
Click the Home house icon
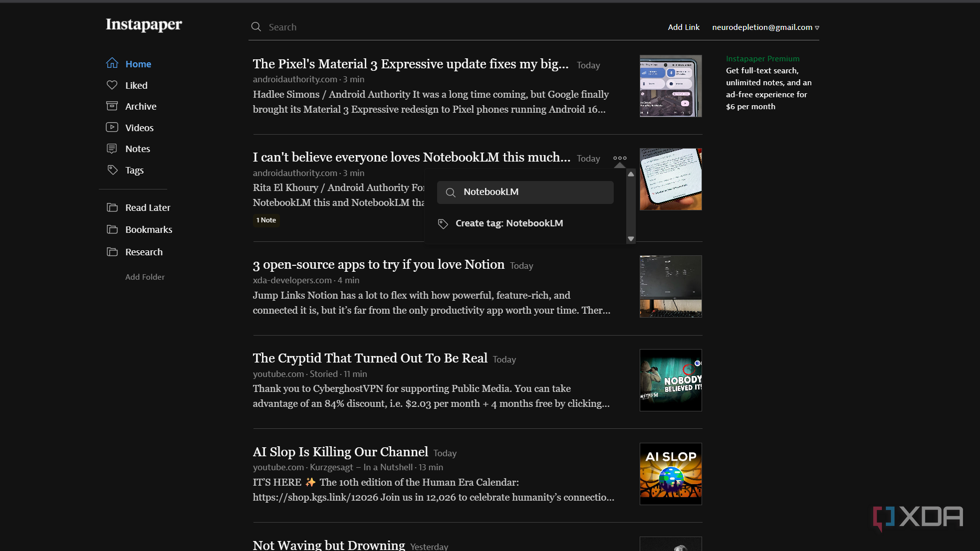click(112, 63)
